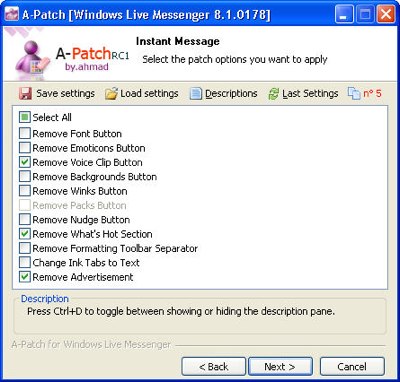Check Remove Nudge Button checkbox
Screen dimensions: 400x382
(x=25, y=220)
